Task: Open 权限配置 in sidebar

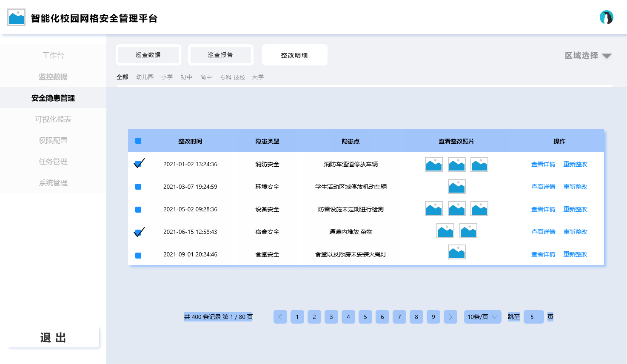Action: pos(53,140)
